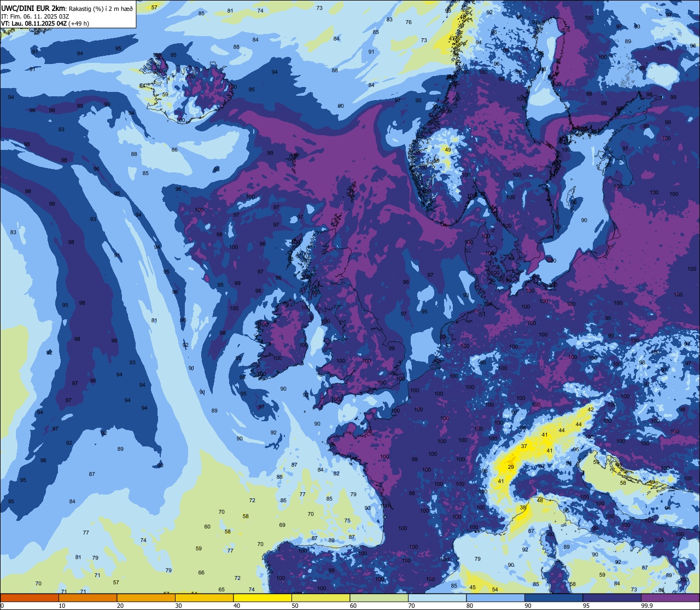700x610 pixels.
Task: Select the pale green 60–70 legend segment
Action: pos(379,598)
